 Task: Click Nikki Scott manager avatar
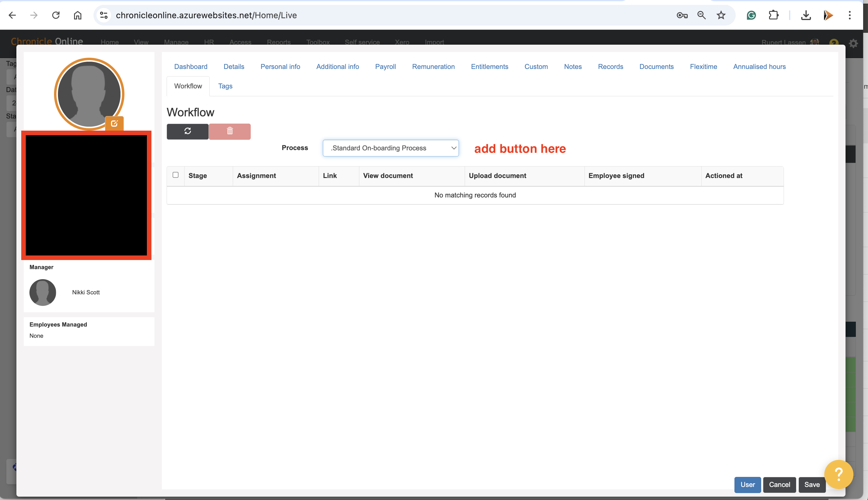tap(42, 292)
